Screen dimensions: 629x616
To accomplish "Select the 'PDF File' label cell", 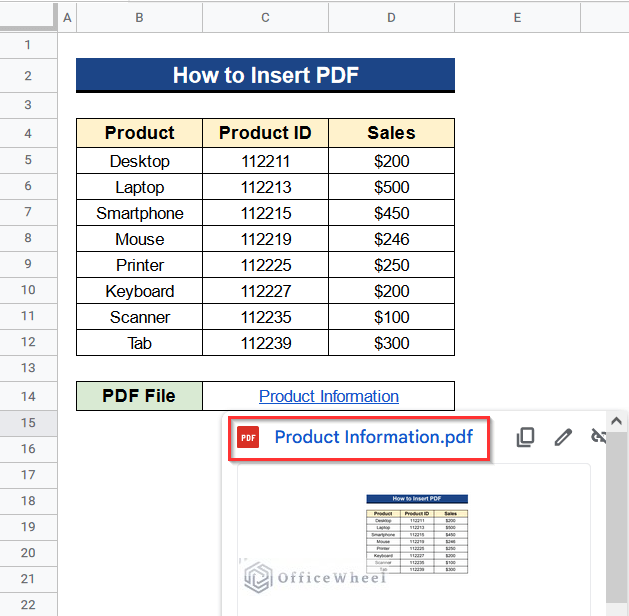I will (140, 396).
